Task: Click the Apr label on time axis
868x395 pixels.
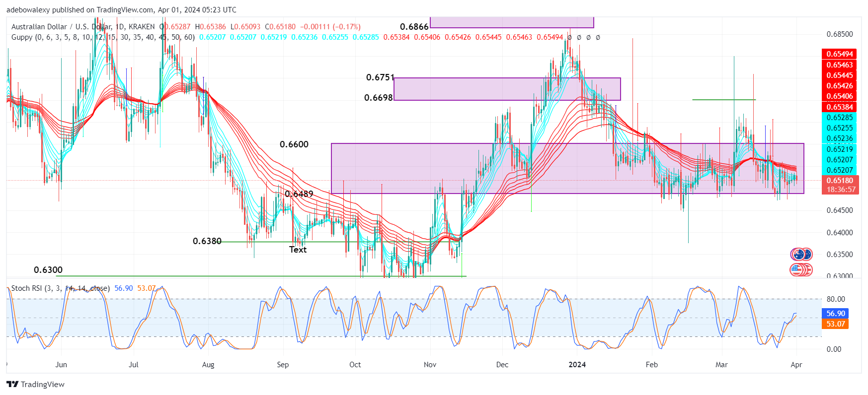Action: (796, 365)
